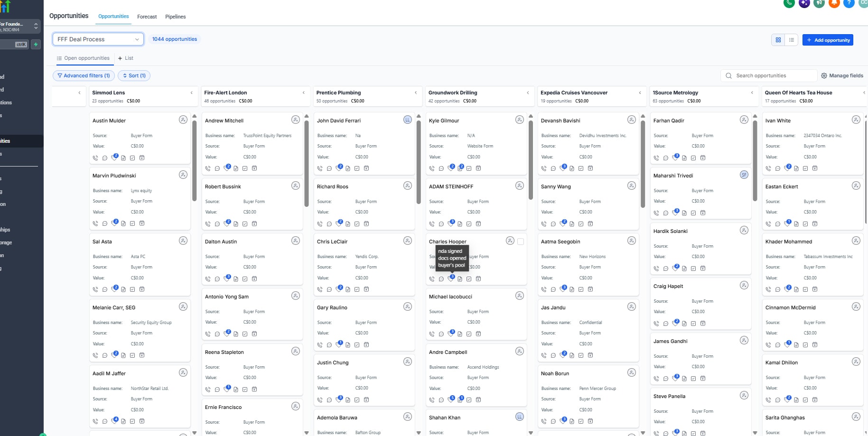The image size is (868, 436).
Task: Open the FFF Deal Process pipeline dropdown
Action: tap(98, 39)
